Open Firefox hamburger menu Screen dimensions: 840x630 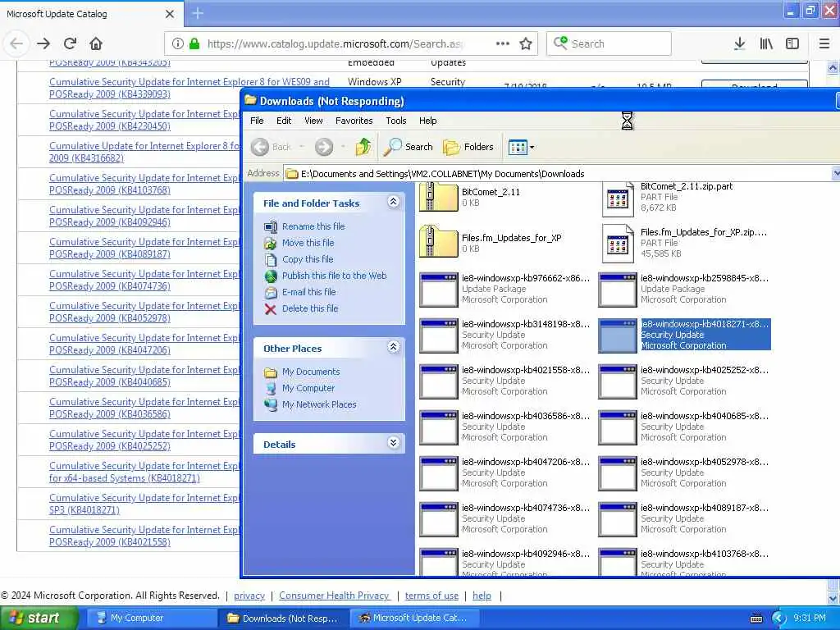824,43
